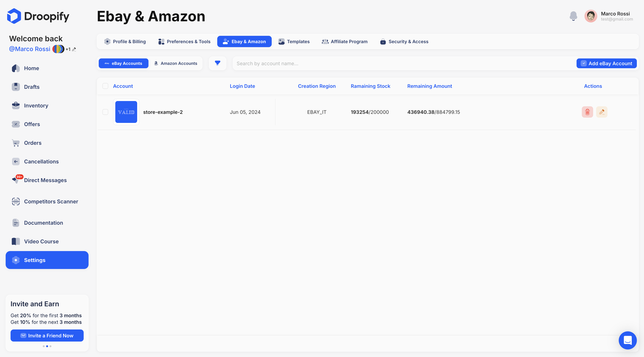Screen dimensions: 644x357
Task: Toggle the select-all accounts checkbox
Action: [x=105, y=86]
